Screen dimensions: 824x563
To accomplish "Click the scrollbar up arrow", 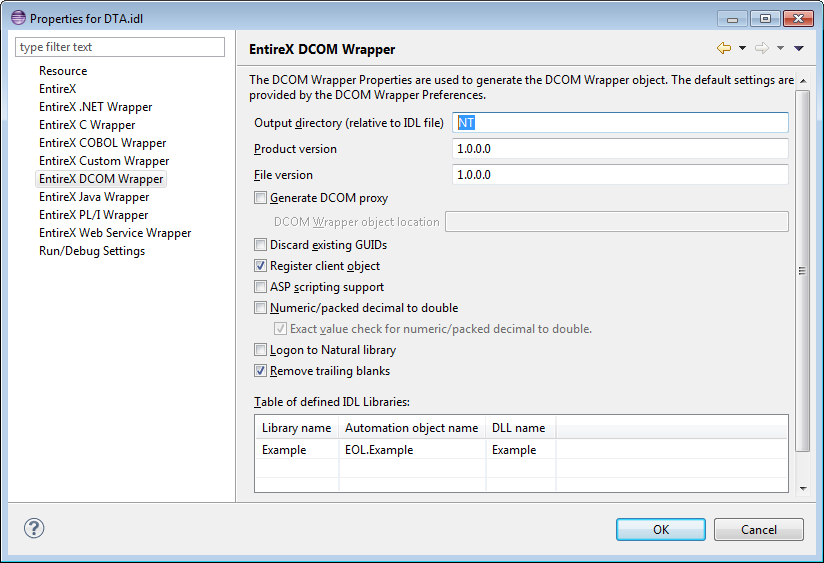I will [803, 81].
